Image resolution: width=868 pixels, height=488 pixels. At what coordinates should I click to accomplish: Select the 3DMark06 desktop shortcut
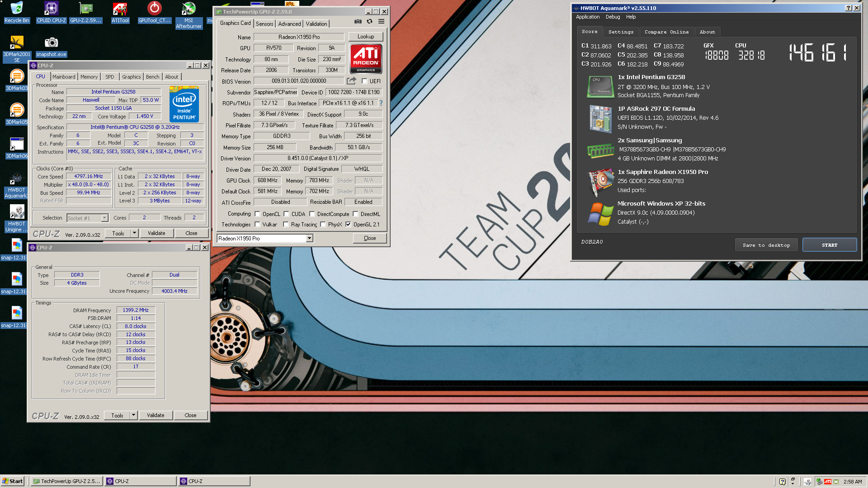(x=17, y=148)
